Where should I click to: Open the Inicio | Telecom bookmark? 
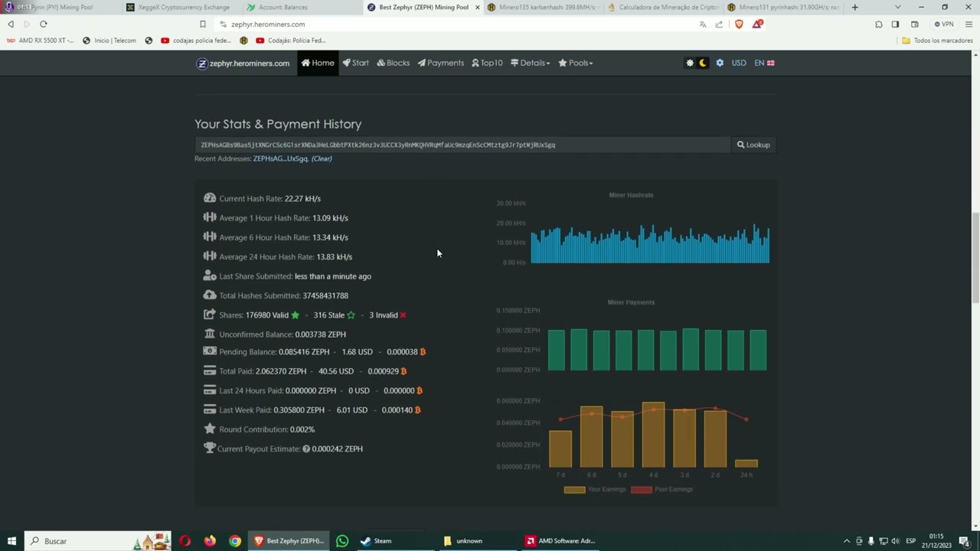pyautogui.click(x=109, y=41)
